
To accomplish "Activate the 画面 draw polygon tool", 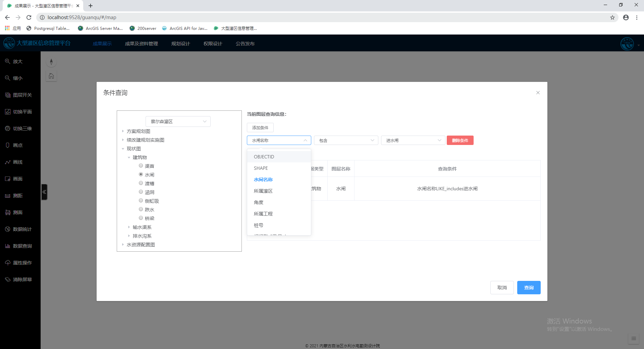I will point(14,179).
